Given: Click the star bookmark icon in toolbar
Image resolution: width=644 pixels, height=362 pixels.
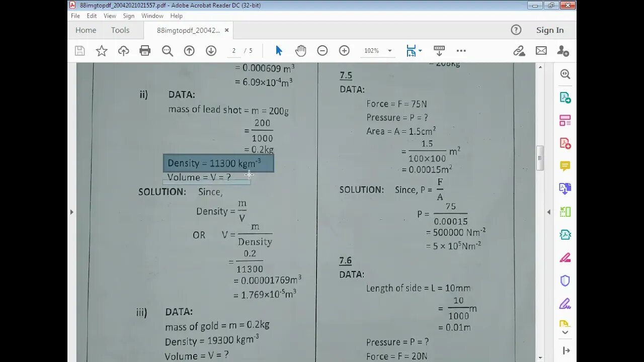Looking at the screenshot, I should point(102,51).
